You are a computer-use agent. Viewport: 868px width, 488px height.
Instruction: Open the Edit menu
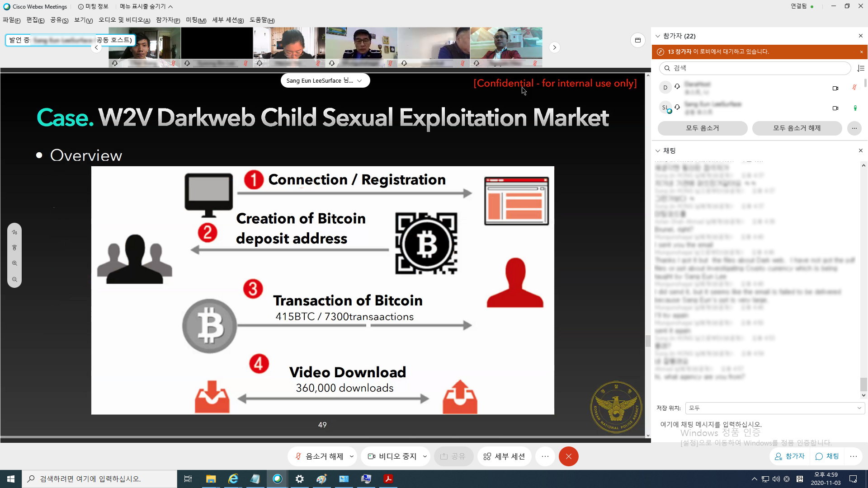35,20
